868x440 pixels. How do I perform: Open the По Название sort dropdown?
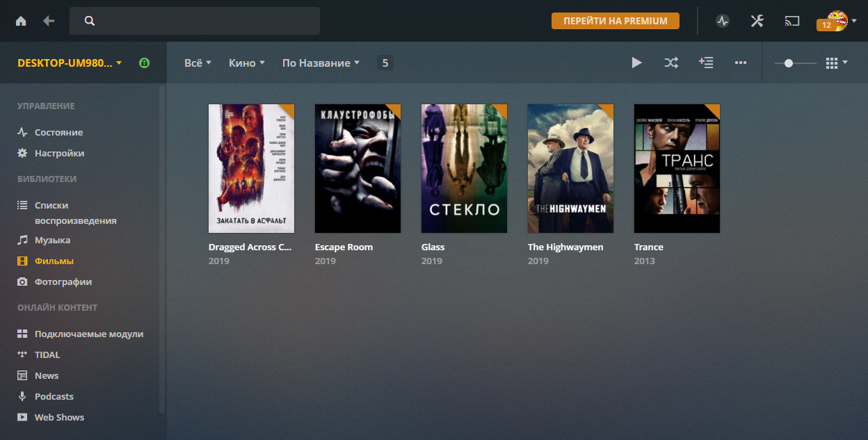(x=321, y=63)
